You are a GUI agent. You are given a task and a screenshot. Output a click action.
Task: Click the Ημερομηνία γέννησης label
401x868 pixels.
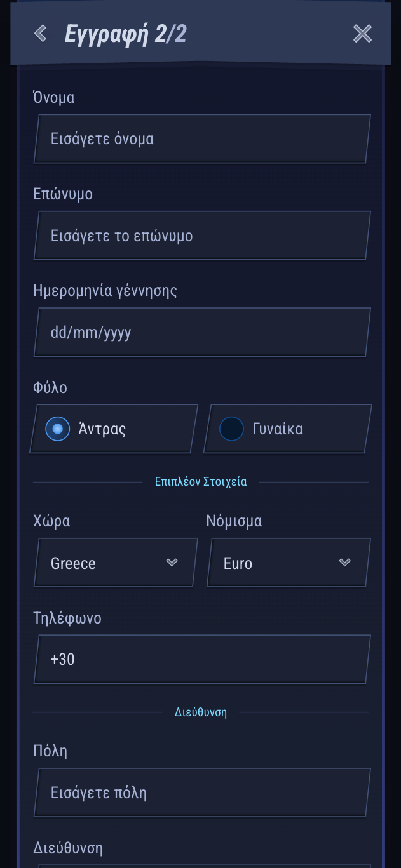(x=105, y=291)
